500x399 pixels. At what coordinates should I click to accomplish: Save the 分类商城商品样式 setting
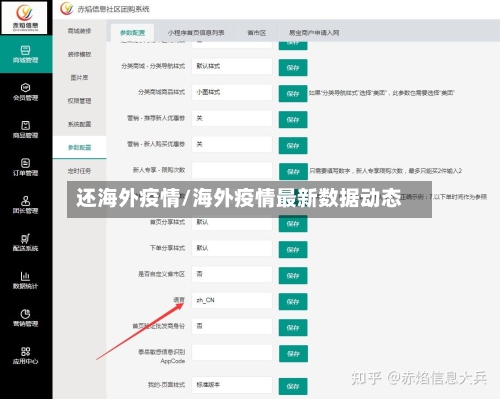click(x=293, y=94)
